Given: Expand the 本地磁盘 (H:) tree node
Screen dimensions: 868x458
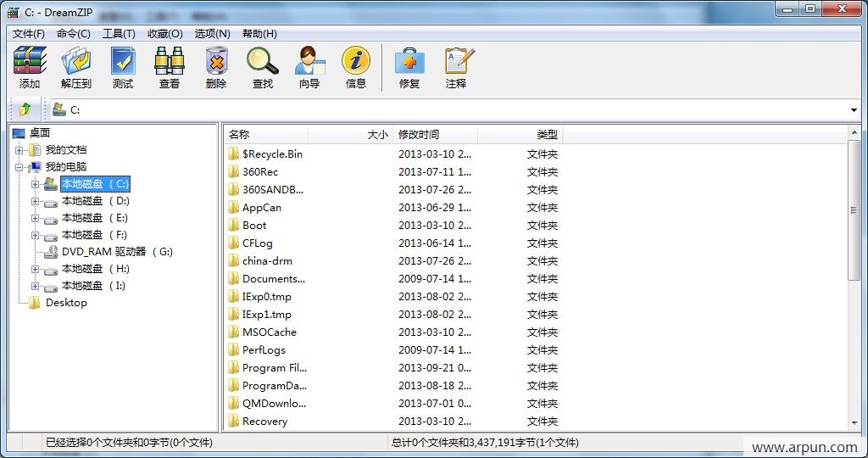Looking at the screenshot, I should [35, 269].
